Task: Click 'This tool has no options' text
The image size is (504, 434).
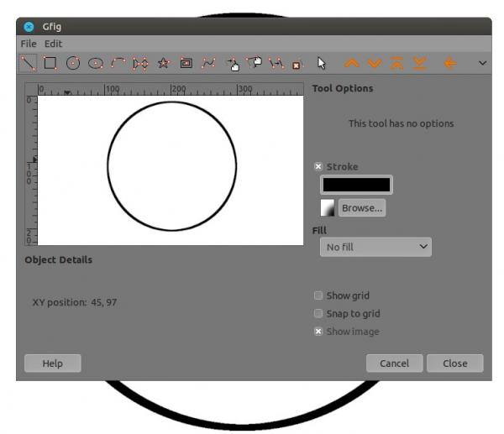Action: (x=402, y=123)
